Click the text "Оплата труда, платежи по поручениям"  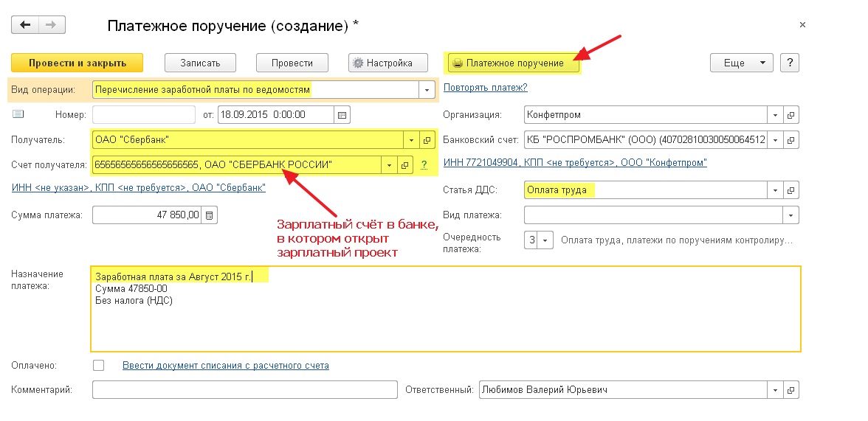point(676,240)
